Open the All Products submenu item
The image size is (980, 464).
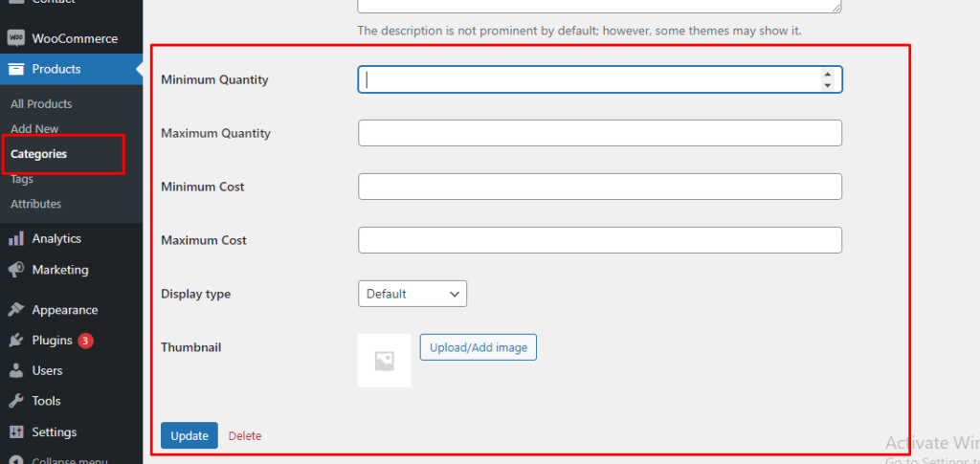click(x=41, y=103)
